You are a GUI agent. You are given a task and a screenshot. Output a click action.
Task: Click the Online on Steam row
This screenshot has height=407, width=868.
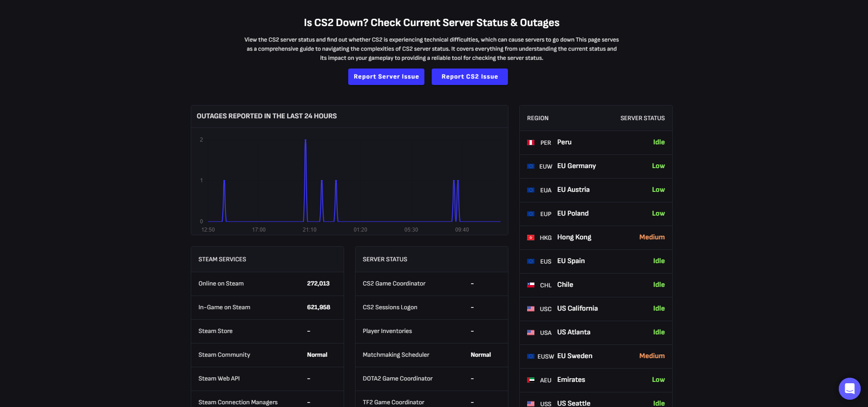267,284
